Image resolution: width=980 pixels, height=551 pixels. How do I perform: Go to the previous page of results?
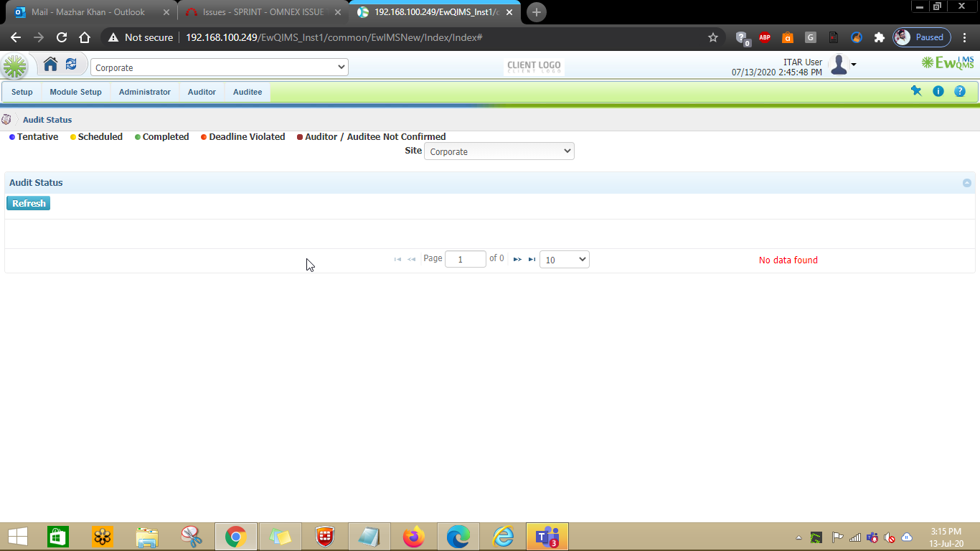[412, 260]
